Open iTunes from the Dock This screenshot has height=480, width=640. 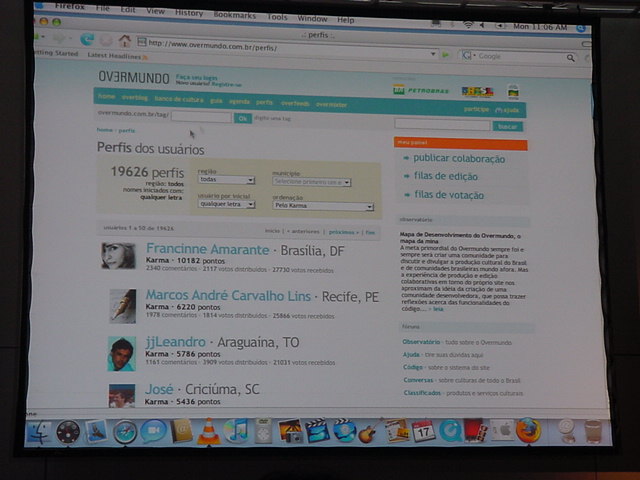coord(236,431)
